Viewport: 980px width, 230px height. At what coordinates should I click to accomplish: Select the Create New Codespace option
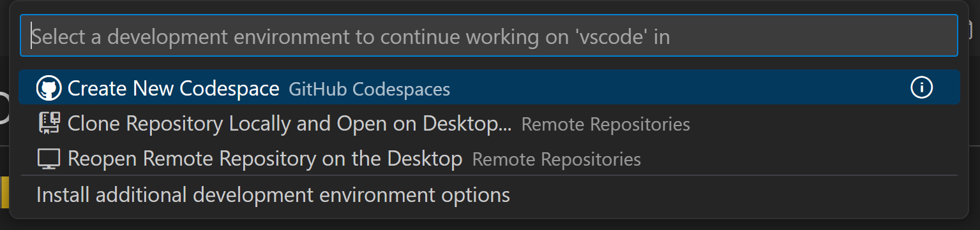489,88
